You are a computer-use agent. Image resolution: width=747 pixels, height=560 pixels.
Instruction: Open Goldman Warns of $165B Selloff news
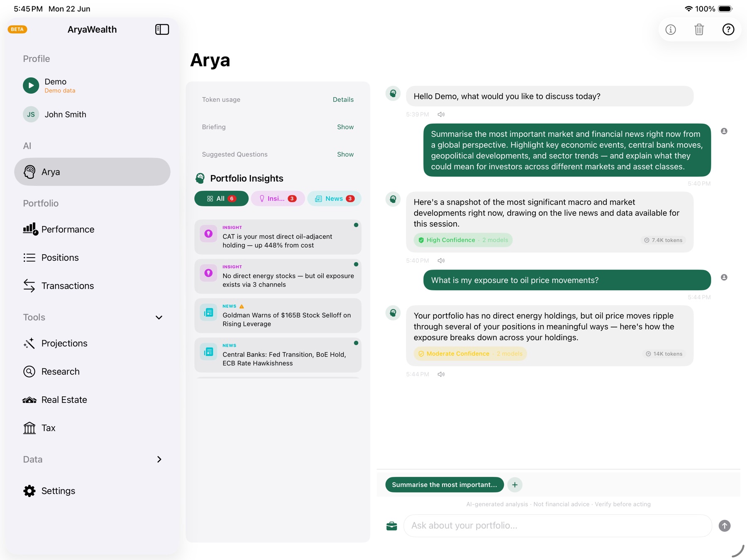point(278,316)
